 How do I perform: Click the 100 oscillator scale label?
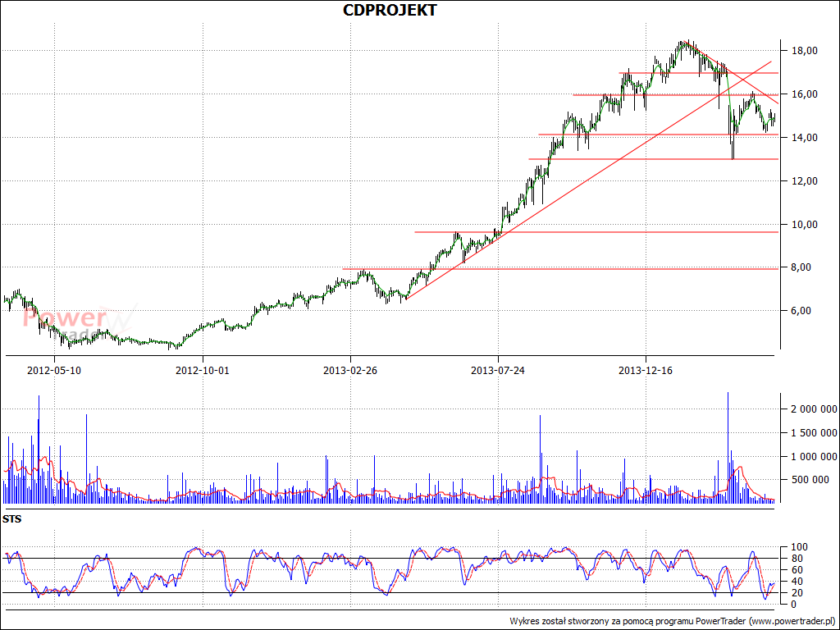click(x=800, y=547)
